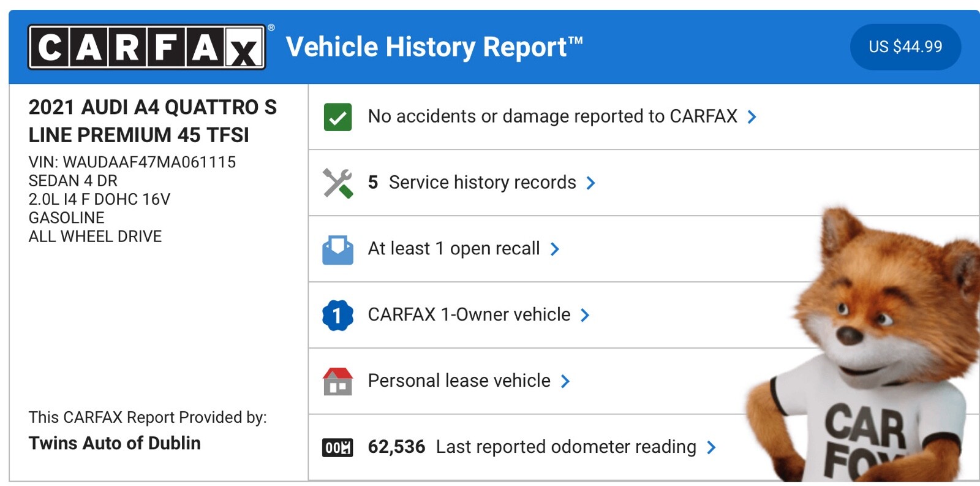Open 'No accidents or damage reported' link

coord(552,116)
